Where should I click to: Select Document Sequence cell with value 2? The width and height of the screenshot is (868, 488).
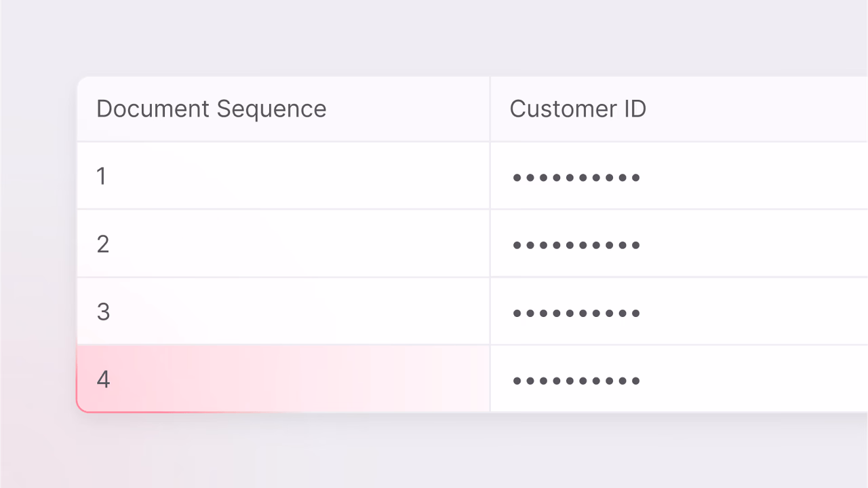283,244
